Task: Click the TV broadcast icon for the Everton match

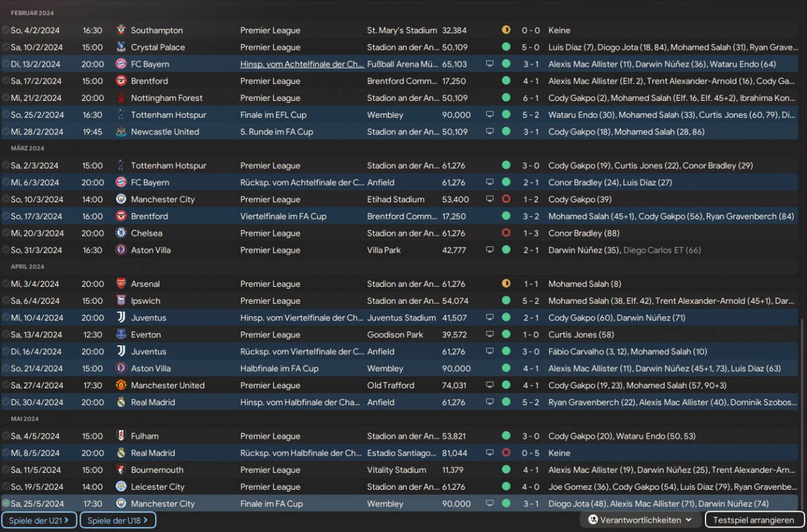Action: (490, 335)
